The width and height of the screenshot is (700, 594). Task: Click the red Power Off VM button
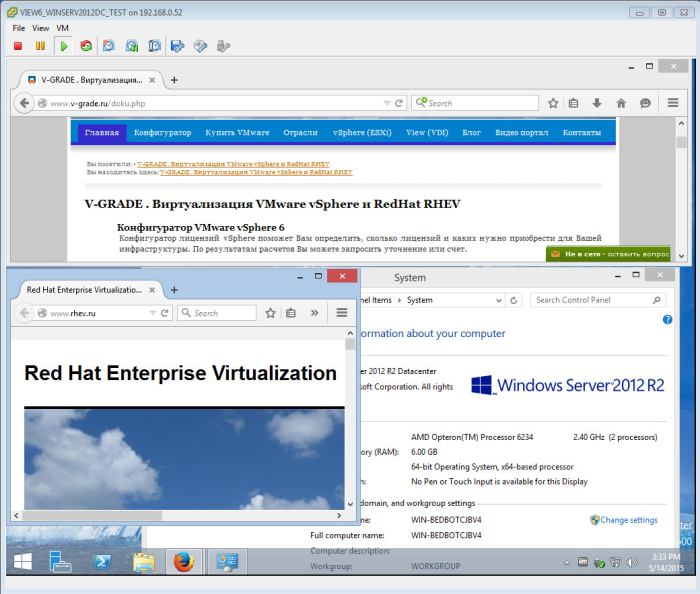[18, 46]
